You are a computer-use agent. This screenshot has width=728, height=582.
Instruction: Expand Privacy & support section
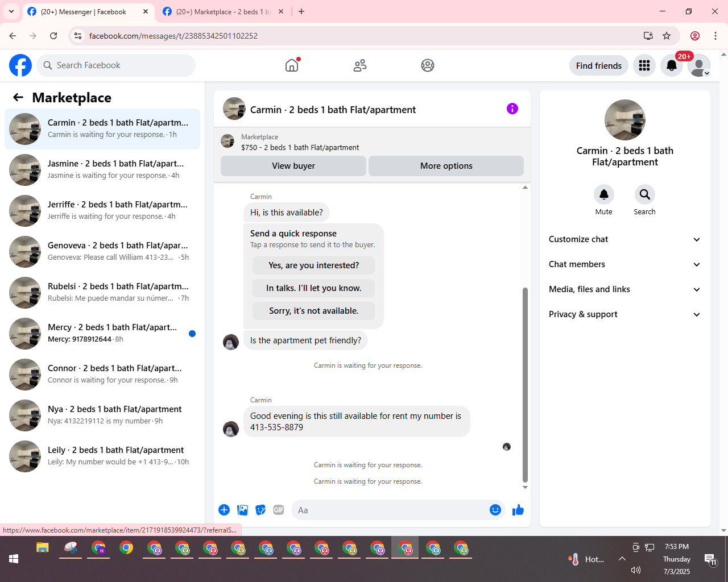624,314
